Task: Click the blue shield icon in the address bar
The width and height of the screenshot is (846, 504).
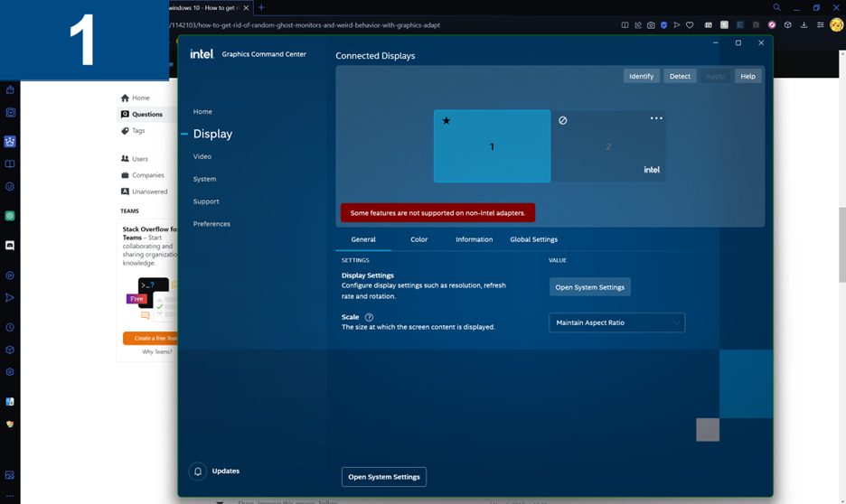Action: [x=664, y=24]
